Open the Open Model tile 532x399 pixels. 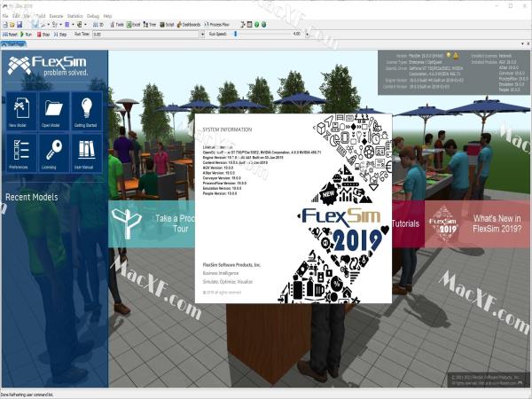click(53, 111)
